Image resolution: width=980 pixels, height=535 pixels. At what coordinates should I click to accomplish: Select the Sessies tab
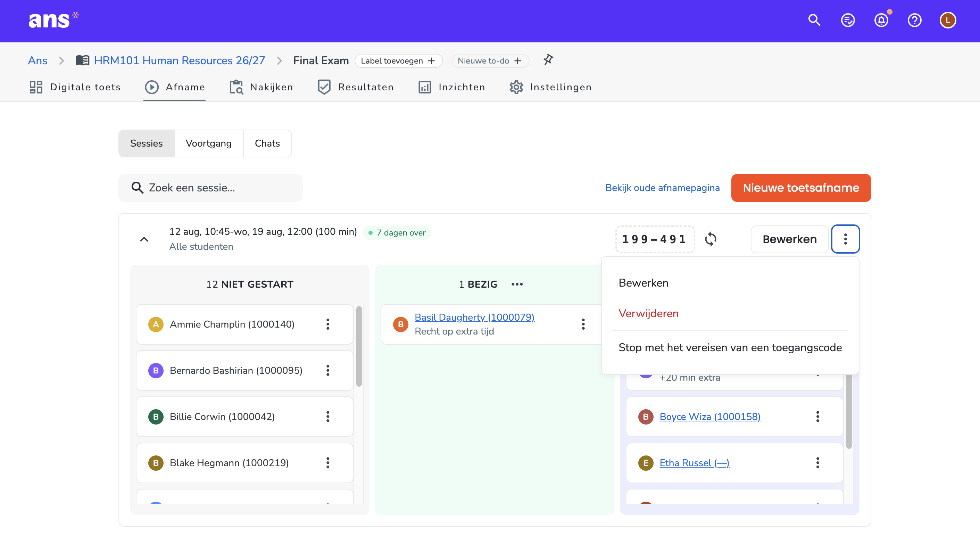click(x=147, y=143)
